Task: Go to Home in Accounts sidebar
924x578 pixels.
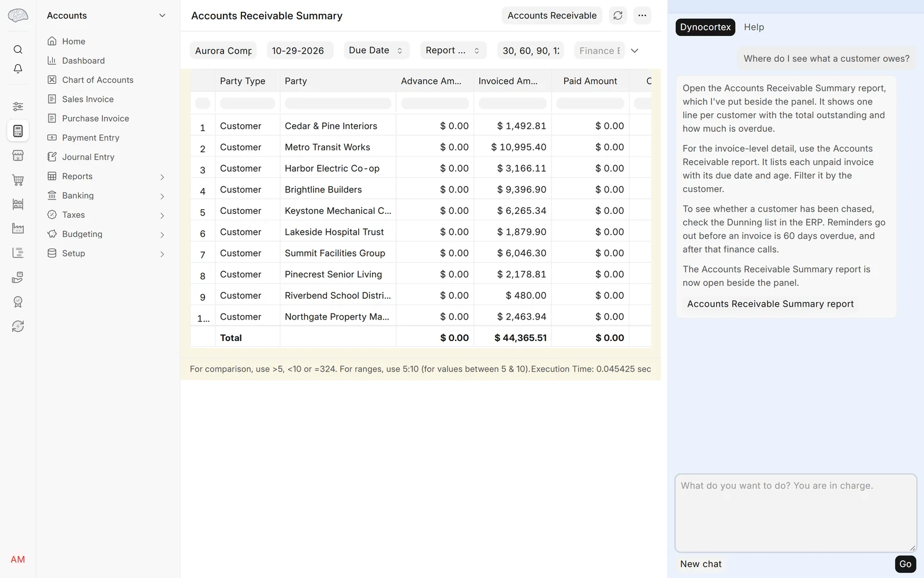Action: point(73,41)
